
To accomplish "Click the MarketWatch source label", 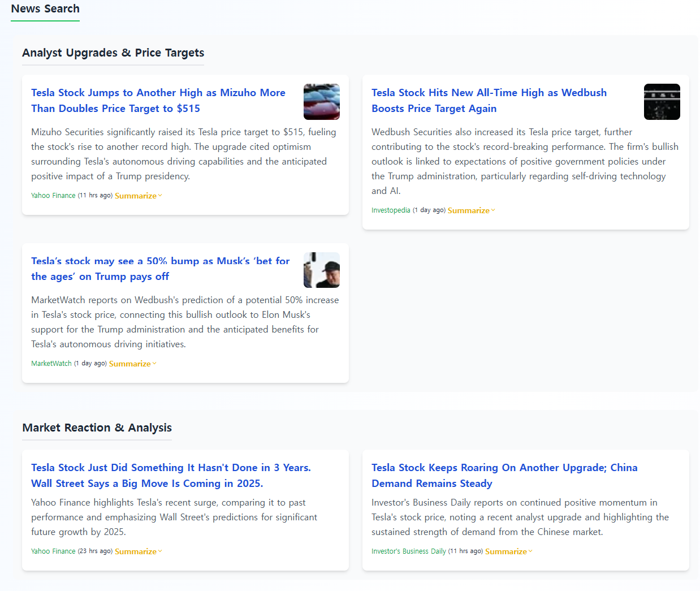I will [51, 364].
